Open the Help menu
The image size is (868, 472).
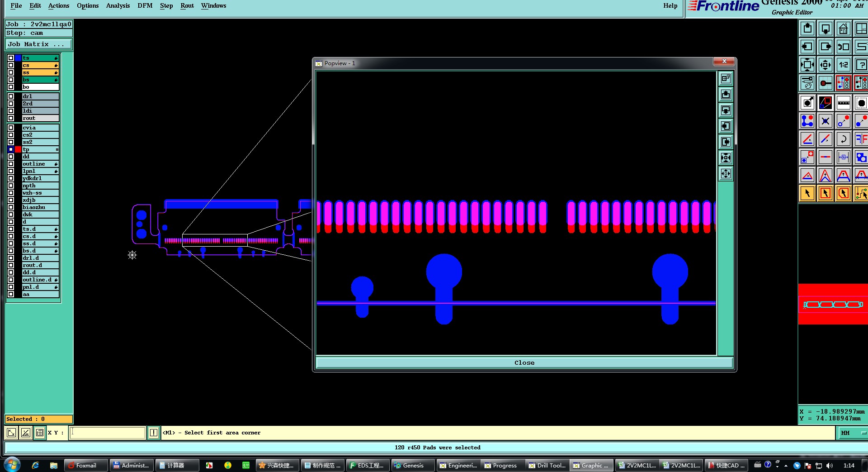click(x=670, y=5)
